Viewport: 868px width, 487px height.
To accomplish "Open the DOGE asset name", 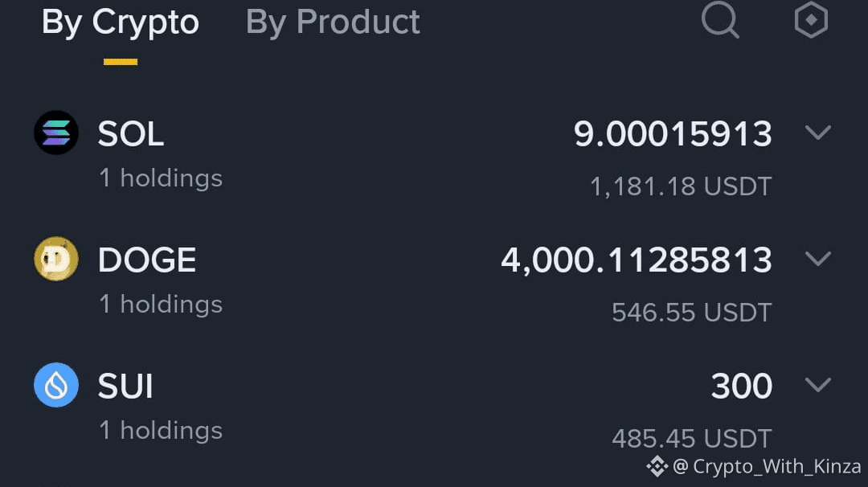I will (x=147, y=260).
